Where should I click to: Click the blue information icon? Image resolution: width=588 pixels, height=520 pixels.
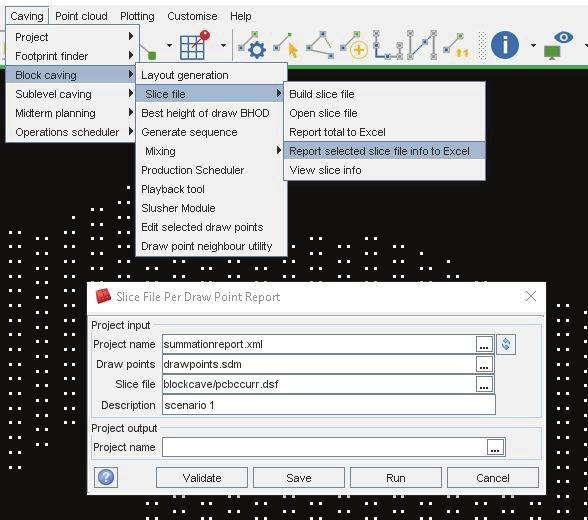click(x=505, y=45)
